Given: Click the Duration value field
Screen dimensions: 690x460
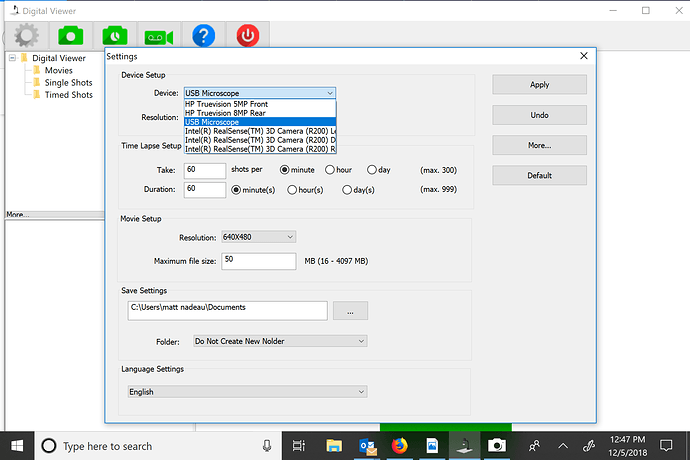Looking at the screenshot, I should pos(205,190).
